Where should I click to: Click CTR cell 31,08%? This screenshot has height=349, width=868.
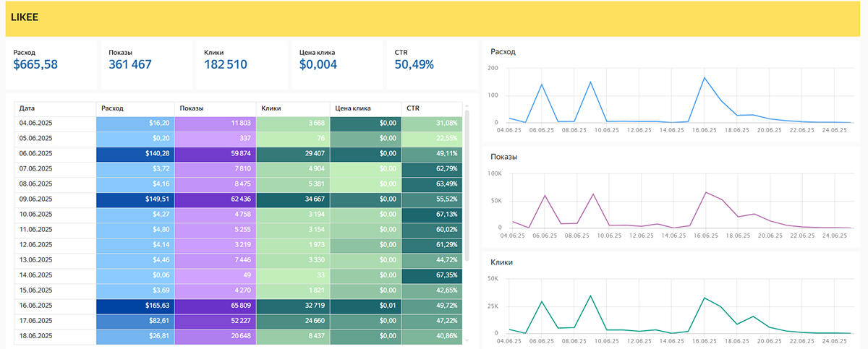tap(432, 124)
